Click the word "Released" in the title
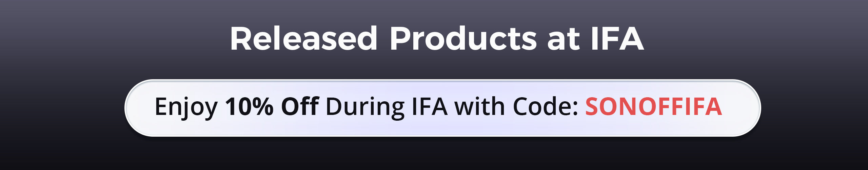The image size is (868, 170). [x=303, y=39]
